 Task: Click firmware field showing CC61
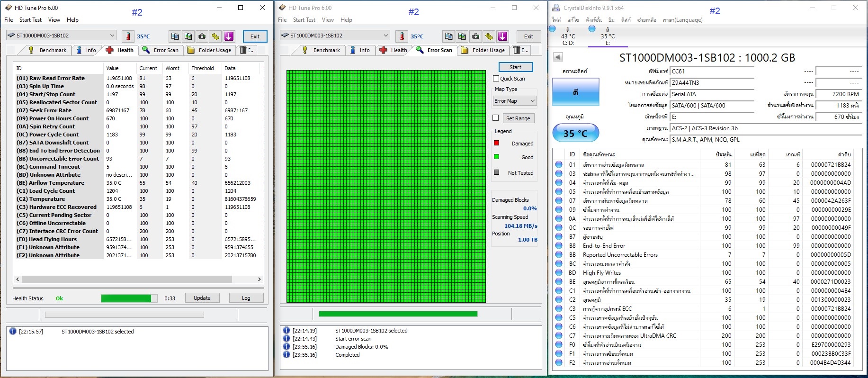(712, 71)
